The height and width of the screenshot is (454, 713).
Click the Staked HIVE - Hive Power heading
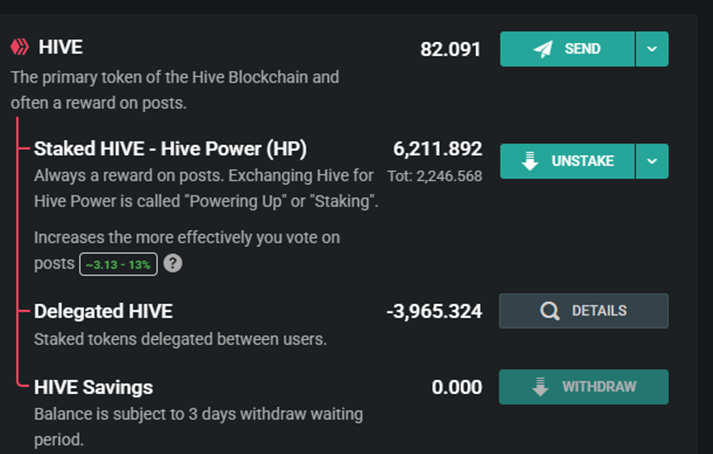(170, 149)
